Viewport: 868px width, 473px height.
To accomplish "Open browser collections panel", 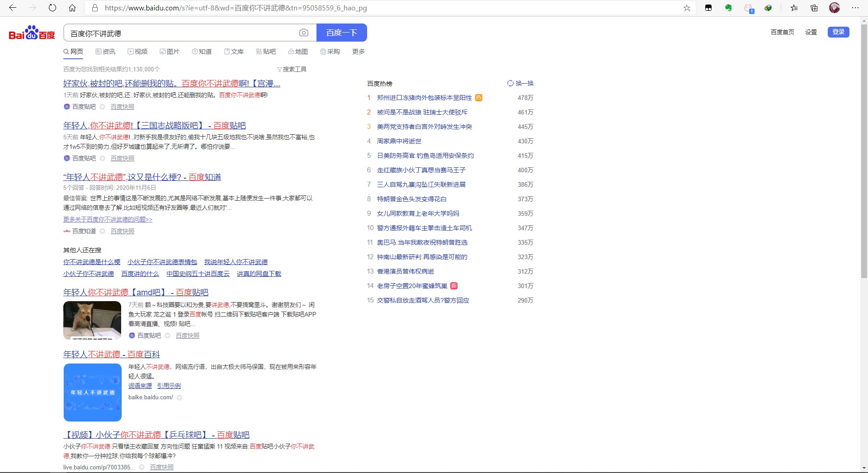I will tap(814, 8).
